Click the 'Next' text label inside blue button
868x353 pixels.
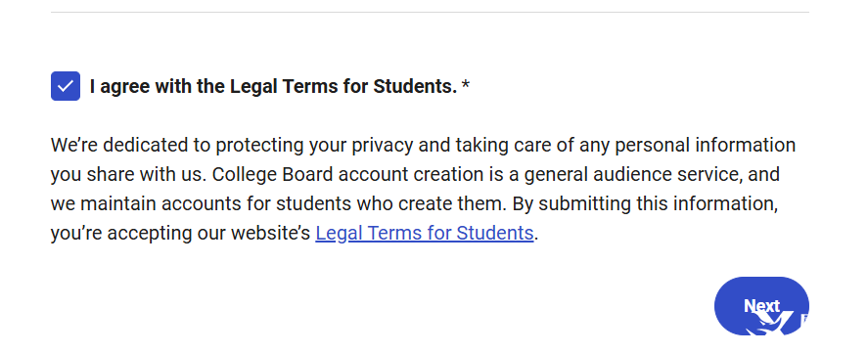click(761, 306)
